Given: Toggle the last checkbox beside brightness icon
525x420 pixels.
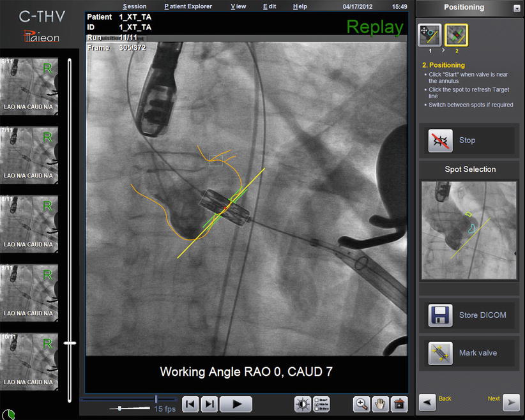Looking at the screenshot, I should coord(317,409).
